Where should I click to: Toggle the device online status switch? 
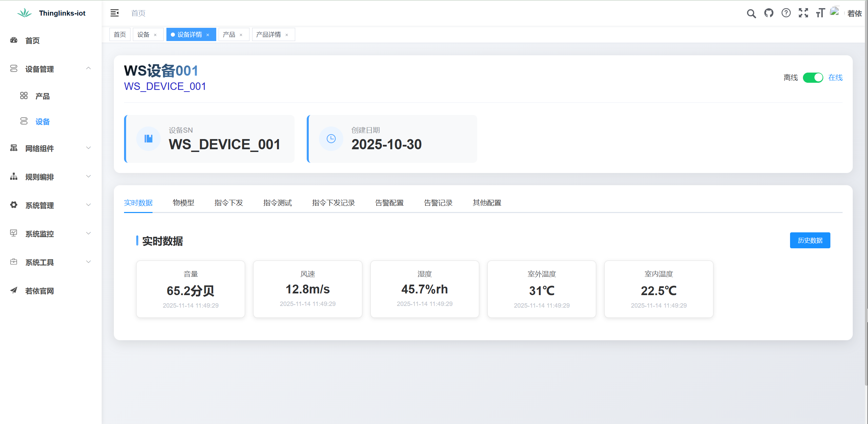click(x=813, y=78)
